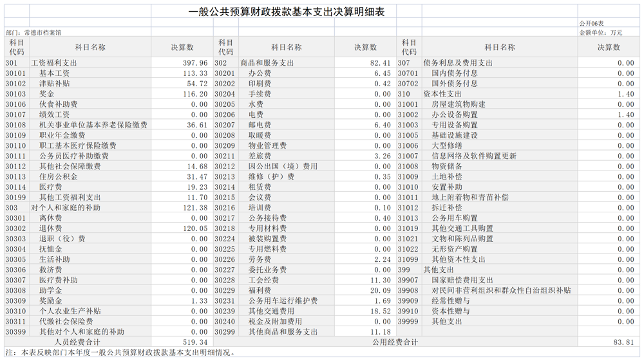Select value 116.20 for 奖金
The width and height of the screenshot is (644, 361).
tap(195, 94)
